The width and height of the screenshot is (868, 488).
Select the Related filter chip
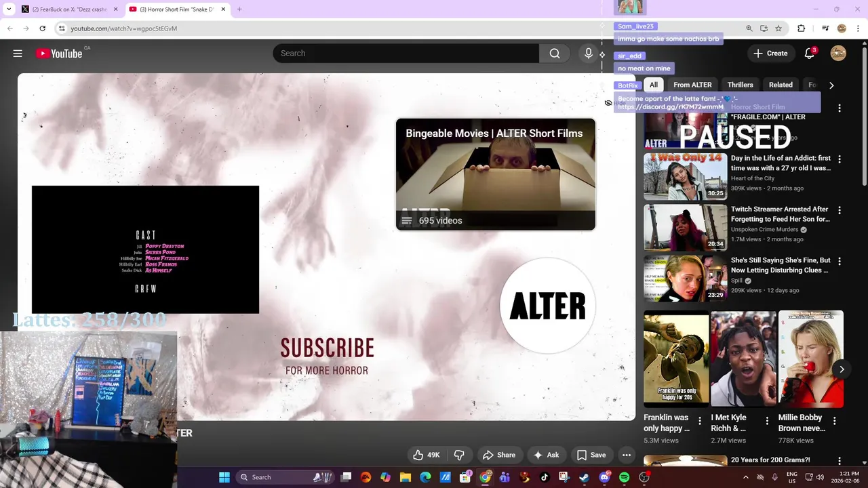[781, 85]
